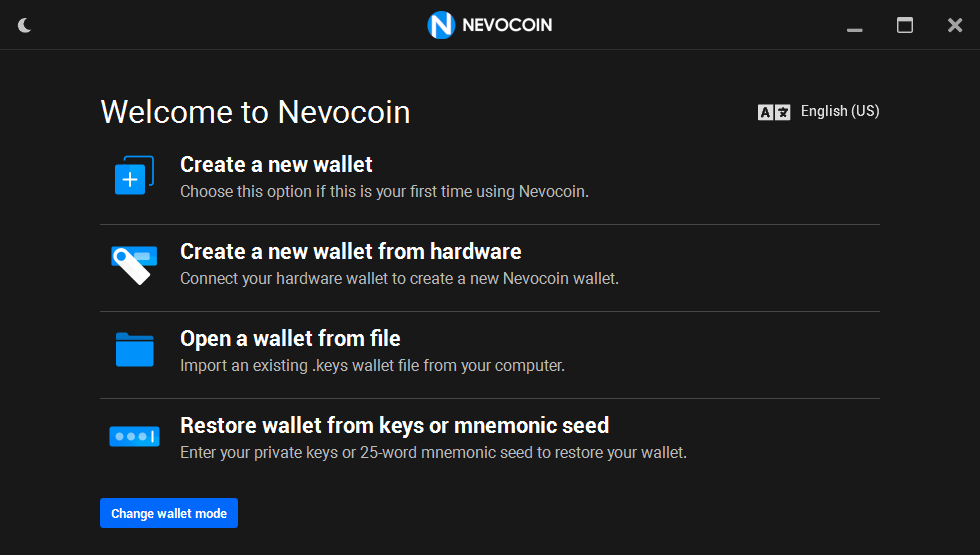Click the language translate icon

click(774, 112)
